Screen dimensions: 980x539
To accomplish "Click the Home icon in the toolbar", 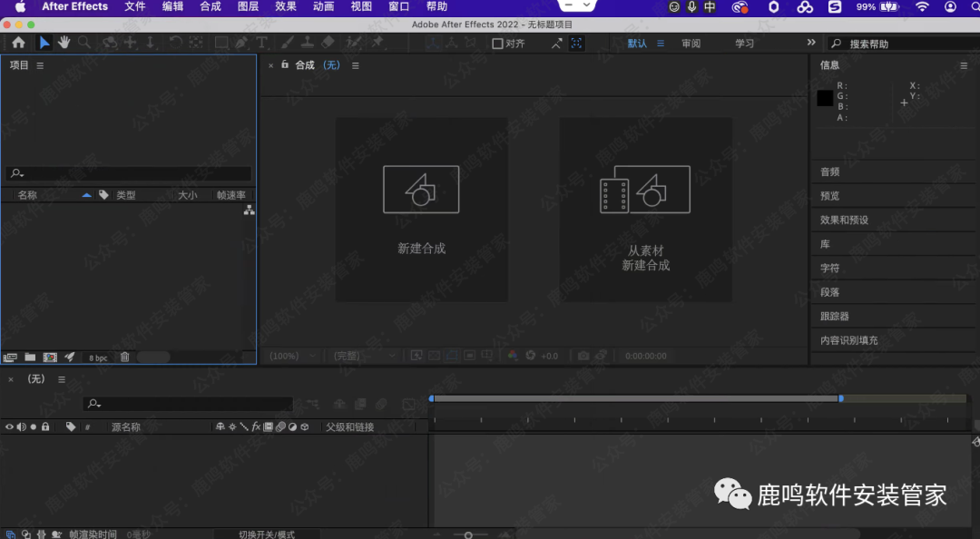I will tap(18, 43).
